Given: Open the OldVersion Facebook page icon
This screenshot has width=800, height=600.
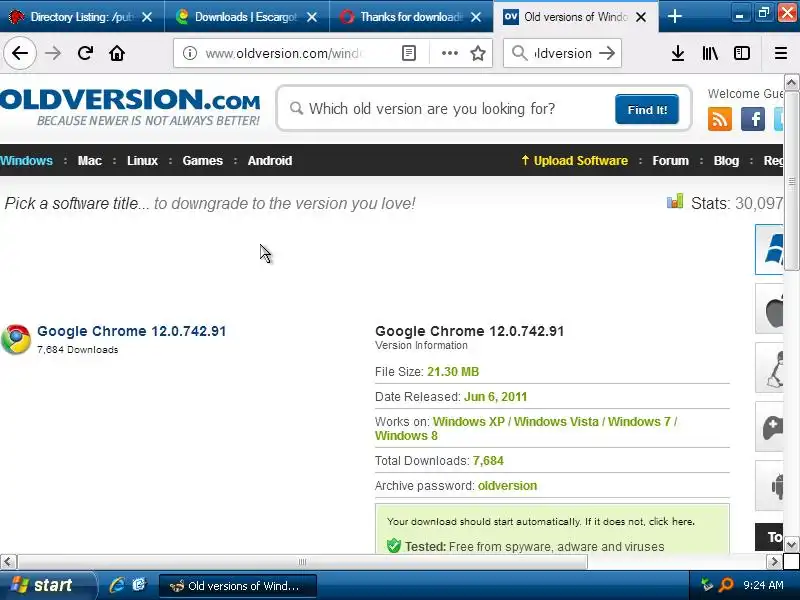Looking at the screenshot, I should 753,119.
